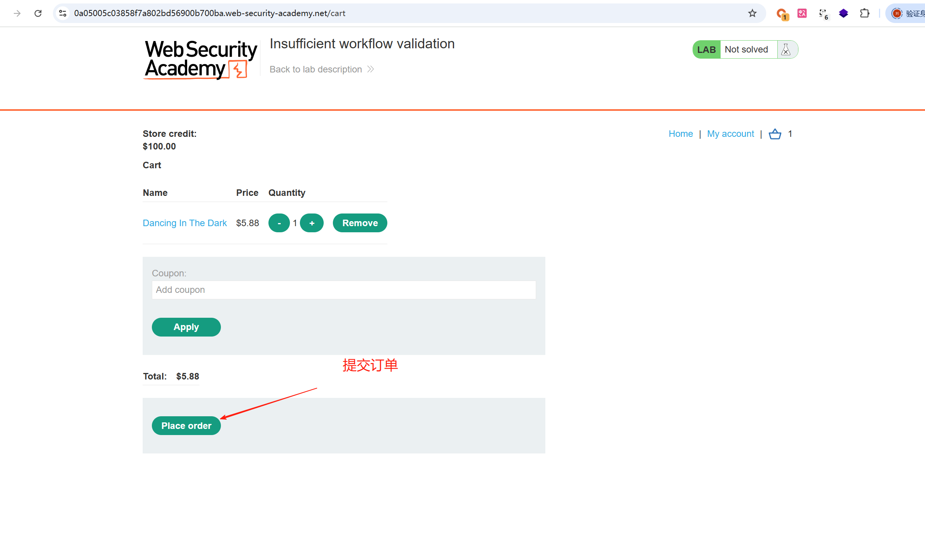The height and width of the screenshot is (560, 925).
Task: Focus the Add coupon input field
Action: [x=344, y=290]
